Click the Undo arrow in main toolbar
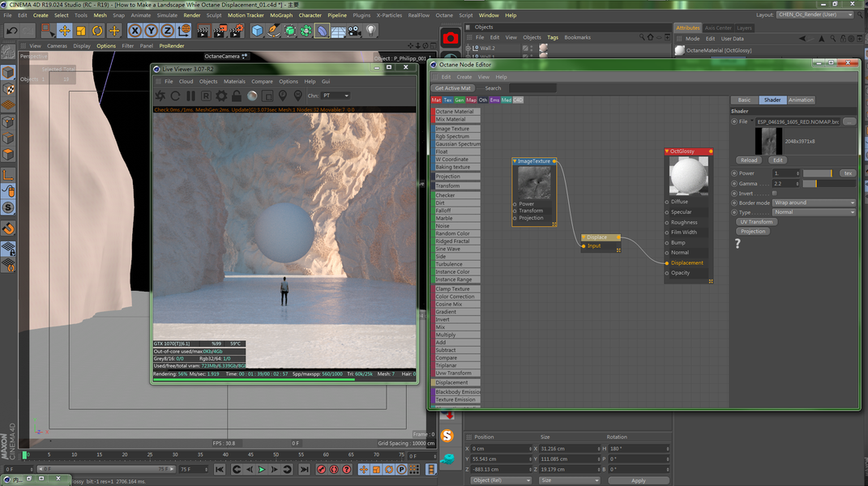This screenshot has height=486, width=868. click(11, 31)
